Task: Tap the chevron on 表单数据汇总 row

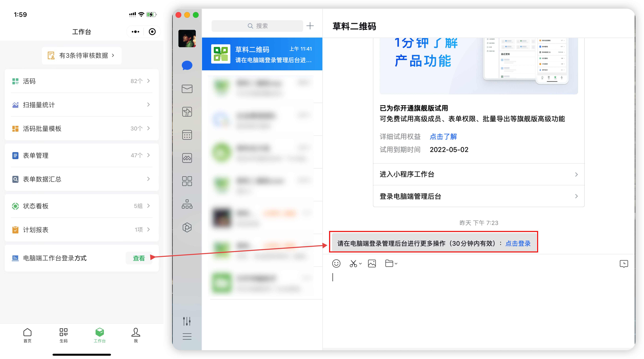Action: pyautogui.click(x=148, y=179)
